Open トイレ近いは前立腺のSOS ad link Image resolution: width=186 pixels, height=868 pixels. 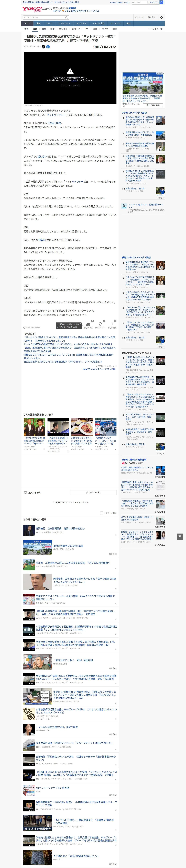point(57,727)
